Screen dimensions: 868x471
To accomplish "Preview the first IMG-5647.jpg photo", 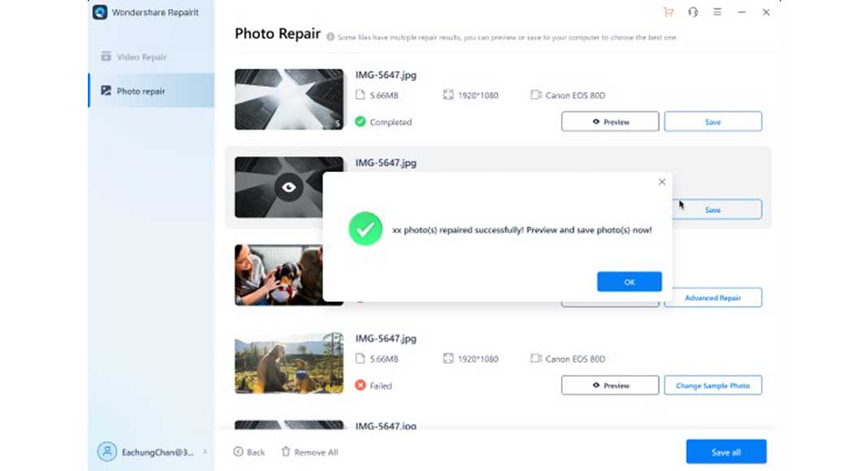I will pos(610,122).
